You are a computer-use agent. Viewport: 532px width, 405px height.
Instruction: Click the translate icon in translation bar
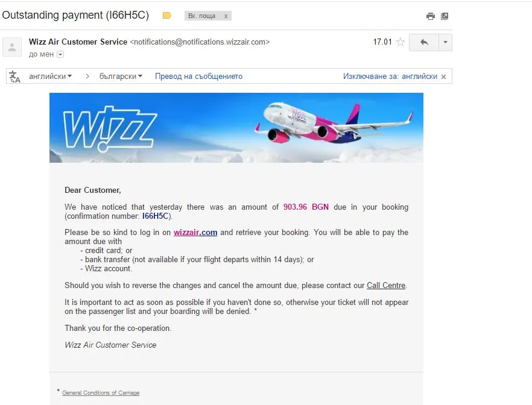click(14, 77)
